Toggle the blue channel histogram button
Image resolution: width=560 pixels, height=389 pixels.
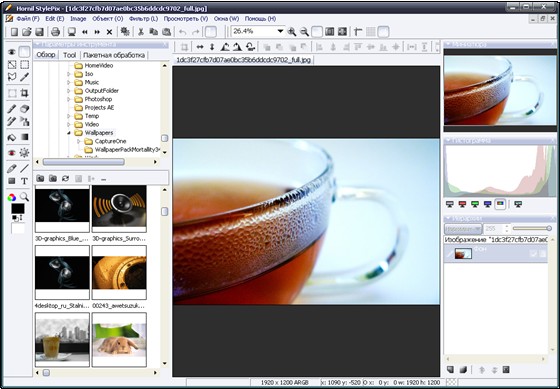point(488,204)
